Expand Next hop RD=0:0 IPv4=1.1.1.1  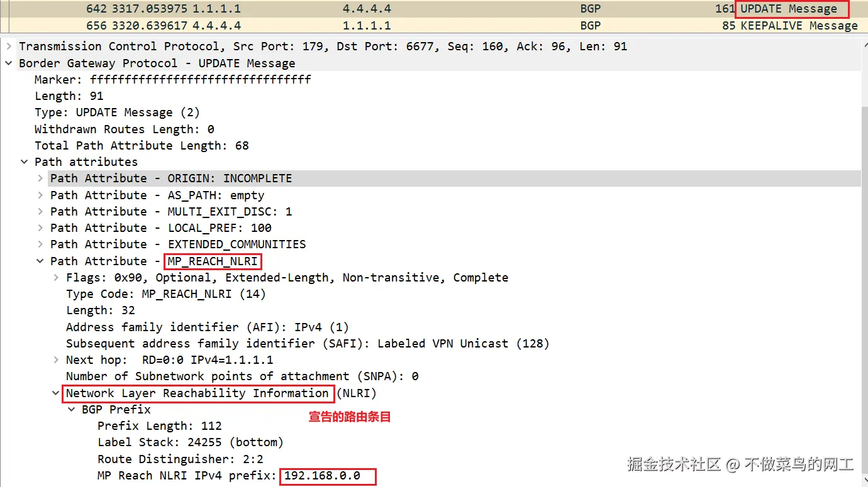click(x=57, y=360)
